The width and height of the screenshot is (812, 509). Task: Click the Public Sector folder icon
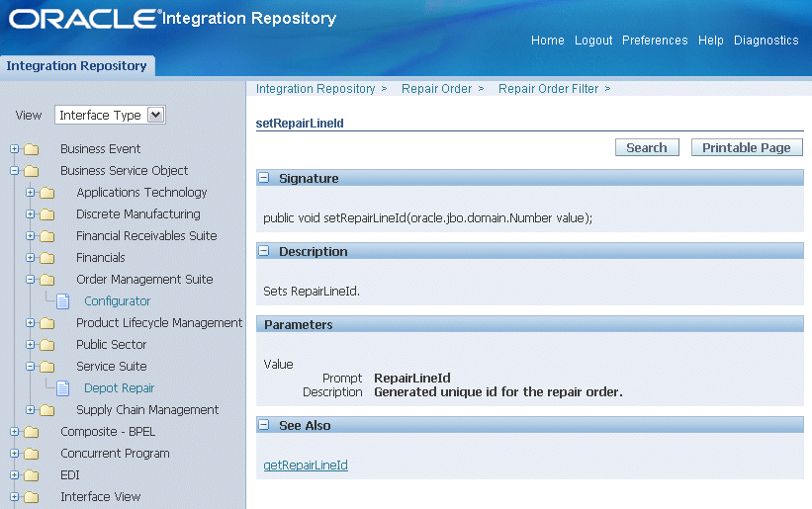47,345
